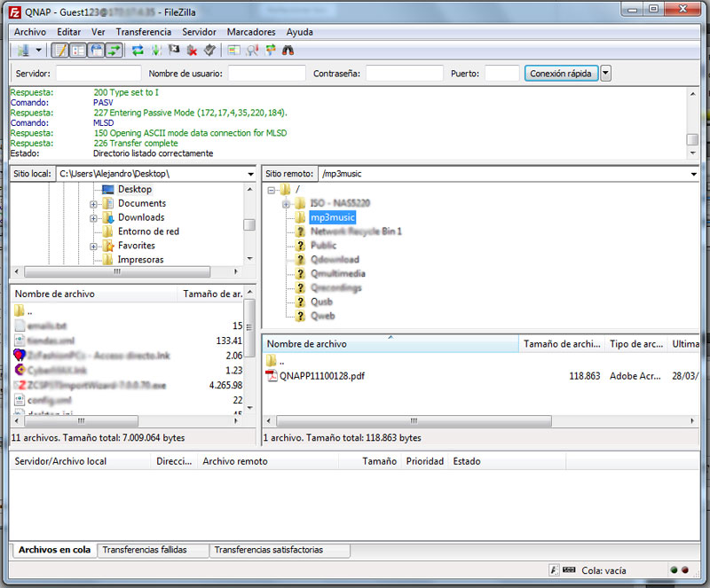Click the reconnect to server icon
This screenshot has width=710, height=588.
click(x=209, y=51)
